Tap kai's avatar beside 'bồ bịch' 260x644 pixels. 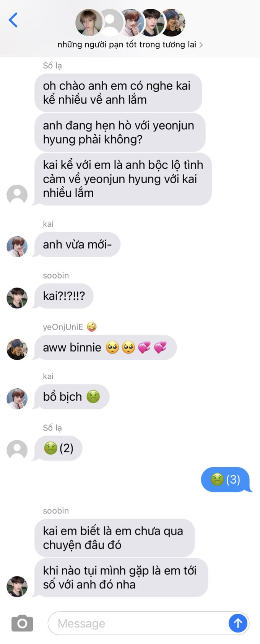(17, 399)
